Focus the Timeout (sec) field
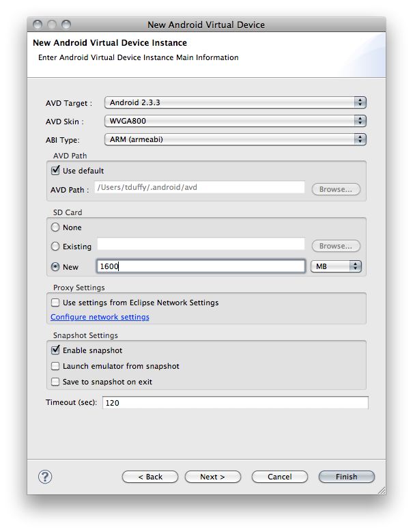Screen dimensions: 413x532 (236, 403)
